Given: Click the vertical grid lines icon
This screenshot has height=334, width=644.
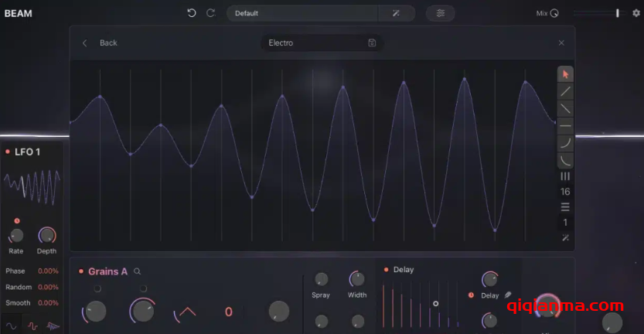Looking at the screenshot, I should (x=565, y=176).
